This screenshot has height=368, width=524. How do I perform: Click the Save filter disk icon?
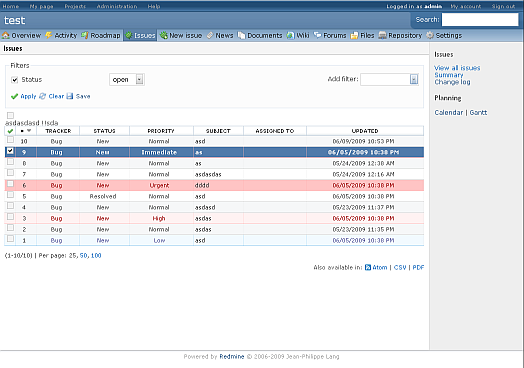(70, 96)
